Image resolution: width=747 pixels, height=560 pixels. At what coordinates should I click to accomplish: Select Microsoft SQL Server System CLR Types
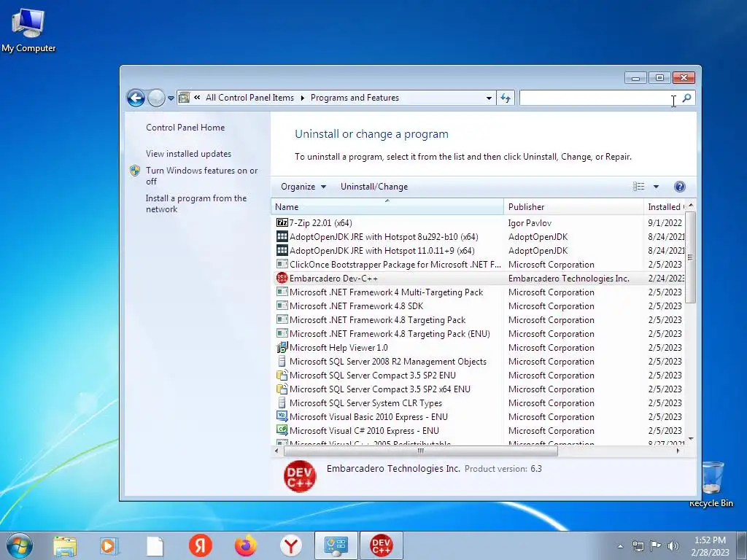pos(480,402)
